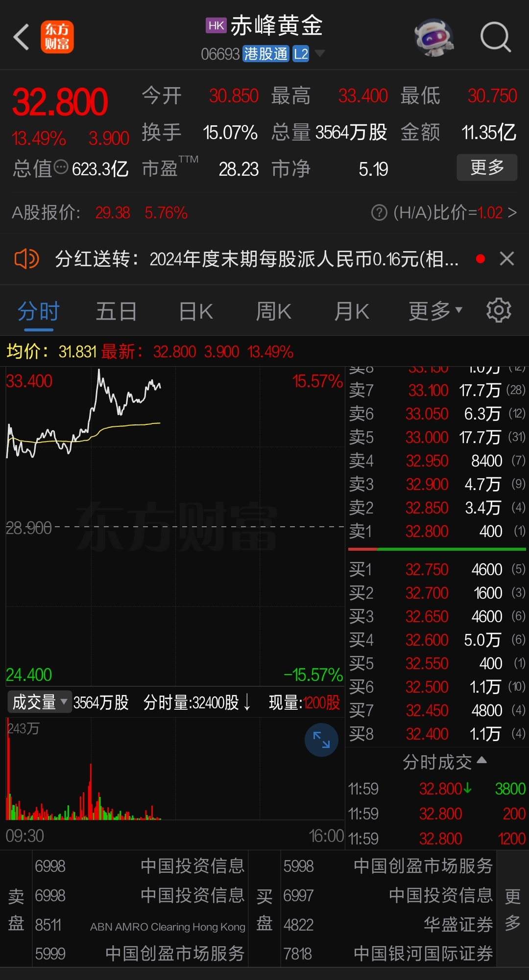Select the 买4 row at 32.600

tap(437, 640)
